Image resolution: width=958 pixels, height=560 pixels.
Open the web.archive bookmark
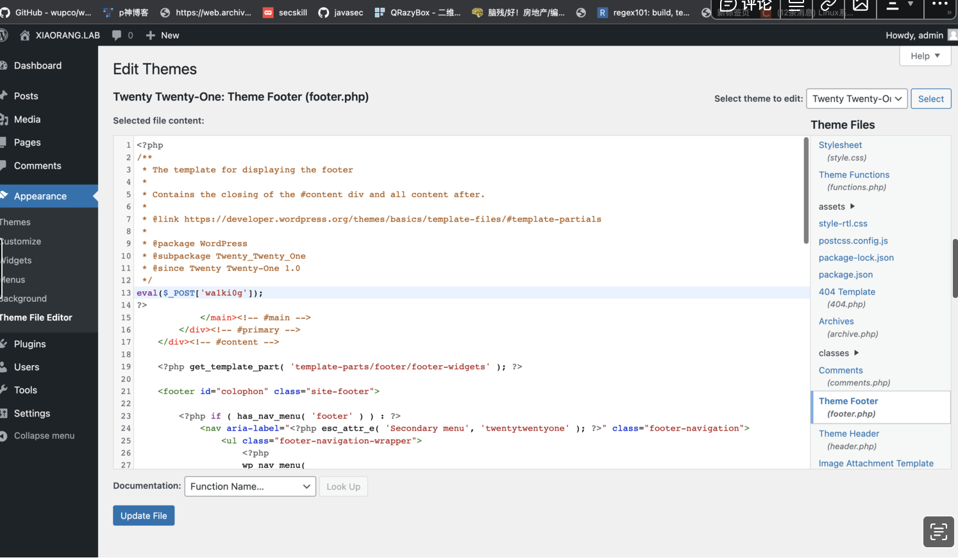[x=206, y=12]
